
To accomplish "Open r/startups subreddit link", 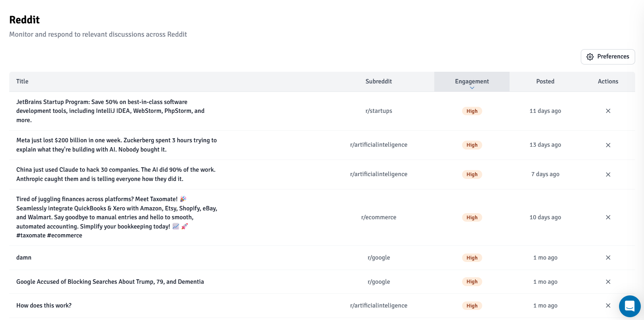I will tap(378, 111).
